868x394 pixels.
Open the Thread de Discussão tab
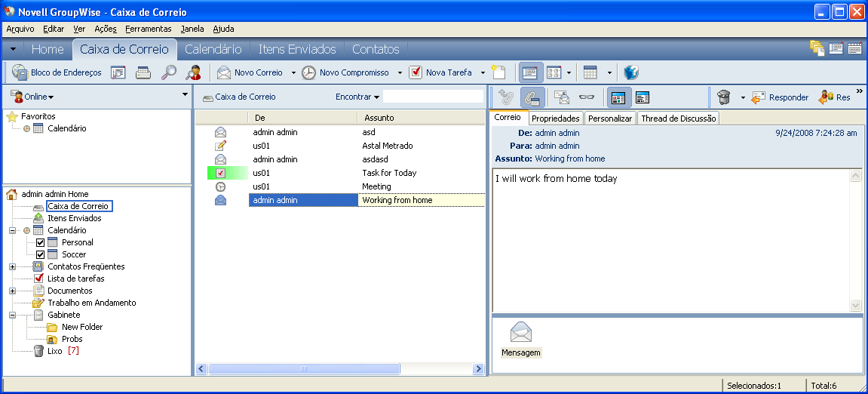click(678, 118)
